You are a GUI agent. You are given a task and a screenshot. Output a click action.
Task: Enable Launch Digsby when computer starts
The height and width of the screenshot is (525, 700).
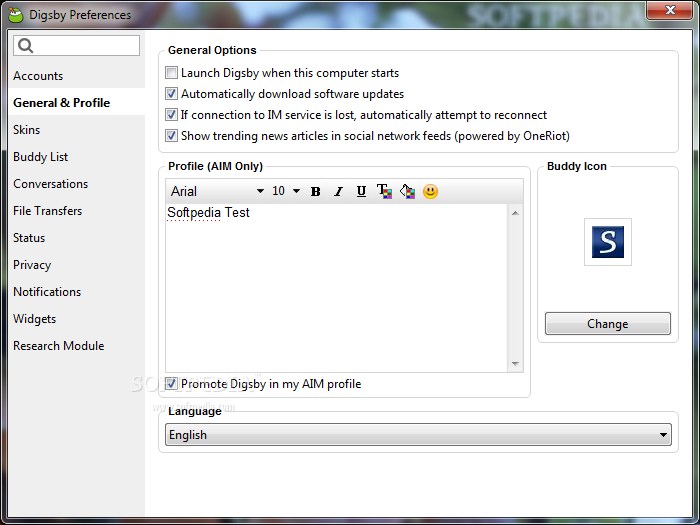click(171, 72)
